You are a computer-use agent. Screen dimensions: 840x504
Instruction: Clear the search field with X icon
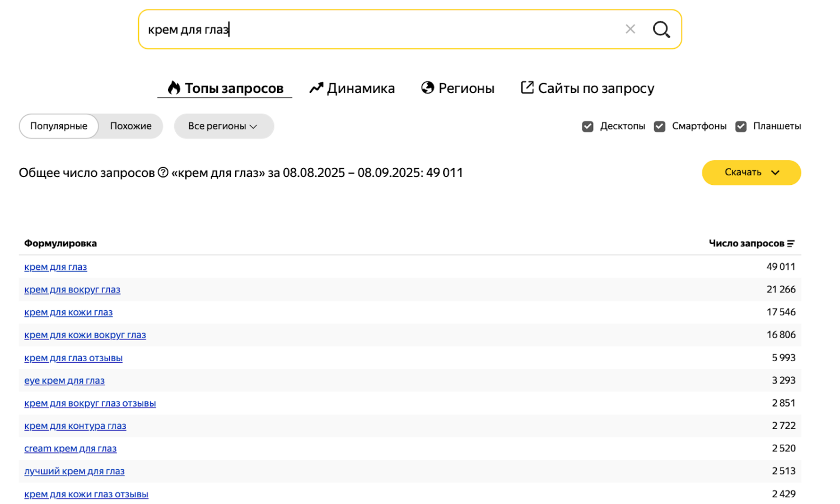(630, 29)
